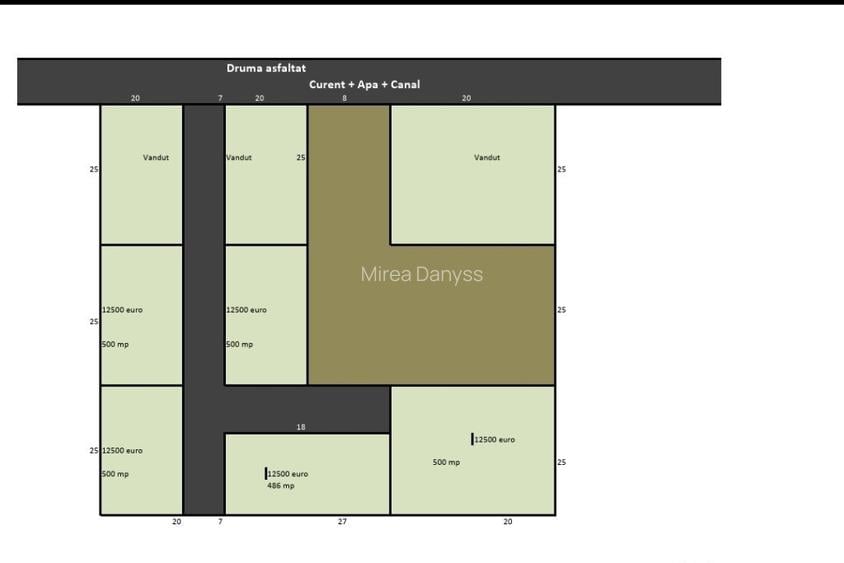Viewport: 844px width, 563px height.
Task: Click the "486 mp" area label
Action: pyautogui.click(x=281, y=486)
